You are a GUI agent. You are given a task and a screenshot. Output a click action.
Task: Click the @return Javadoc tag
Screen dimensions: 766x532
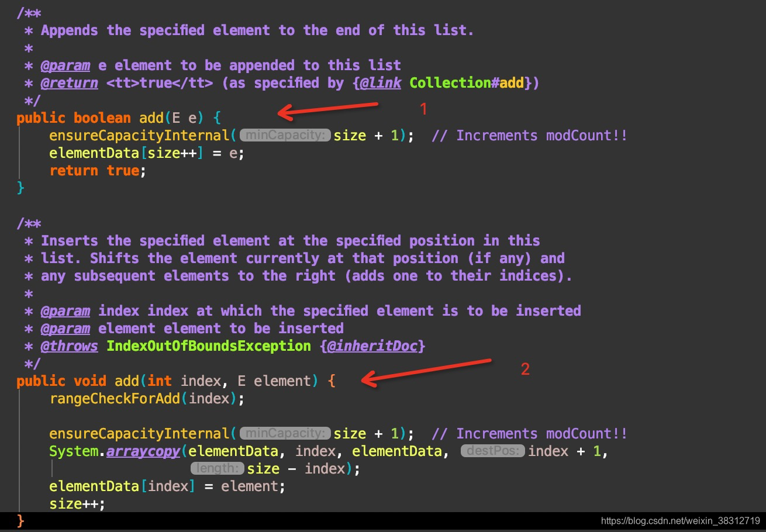coord(69,83)
